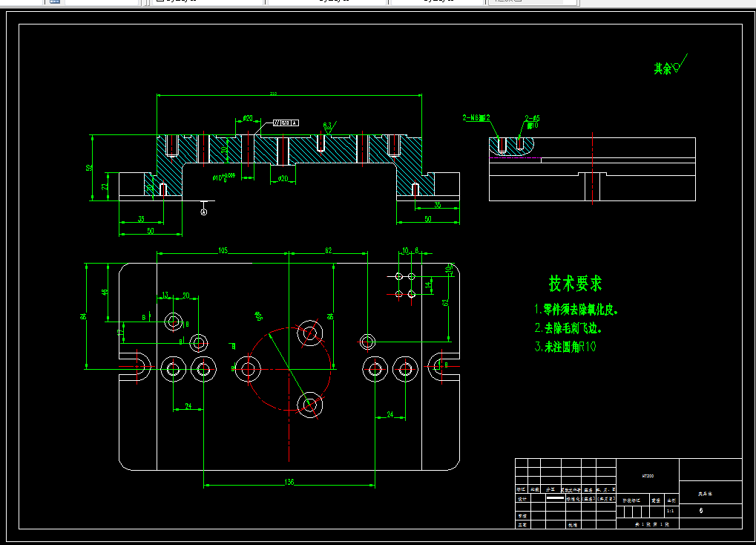The image size is (756, 545).
Task: Select the 2-ø5 hole annotation
Action: (x=532, y=122)
